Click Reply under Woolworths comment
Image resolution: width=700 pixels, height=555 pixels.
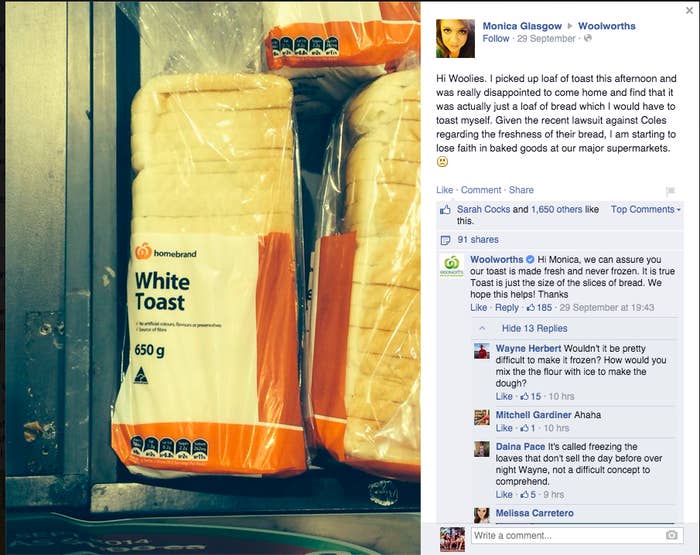pyautogui.click(x=506, y=308)
